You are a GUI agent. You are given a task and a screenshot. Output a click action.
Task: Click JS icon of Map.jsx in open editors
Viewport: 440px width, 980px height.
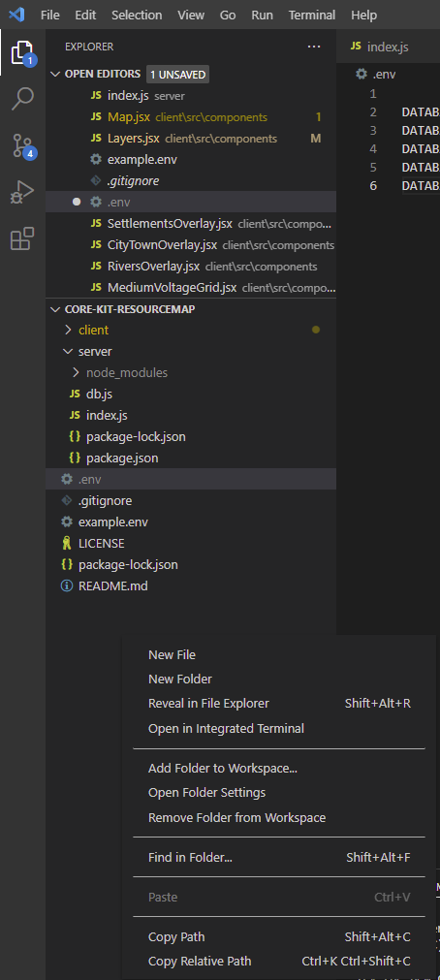point(96,117)
